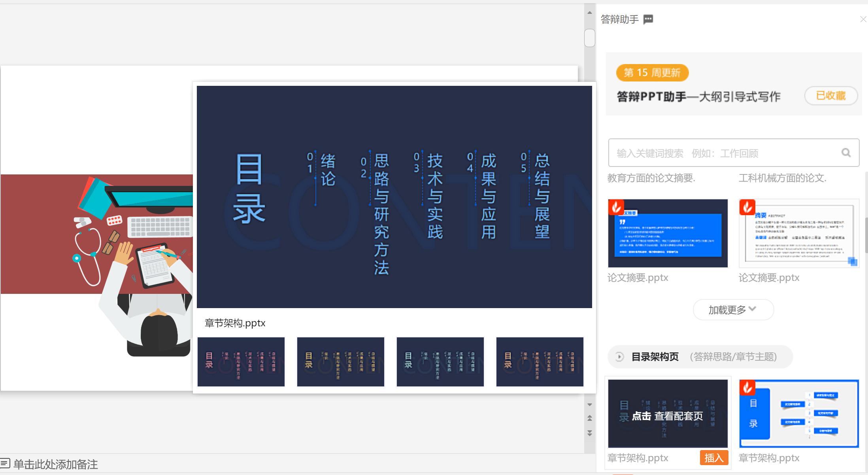This screenshot has width=868, height=475.
Task: Select the 教育方面的论文摘要 search suggestion
Action: click(652, 178)
